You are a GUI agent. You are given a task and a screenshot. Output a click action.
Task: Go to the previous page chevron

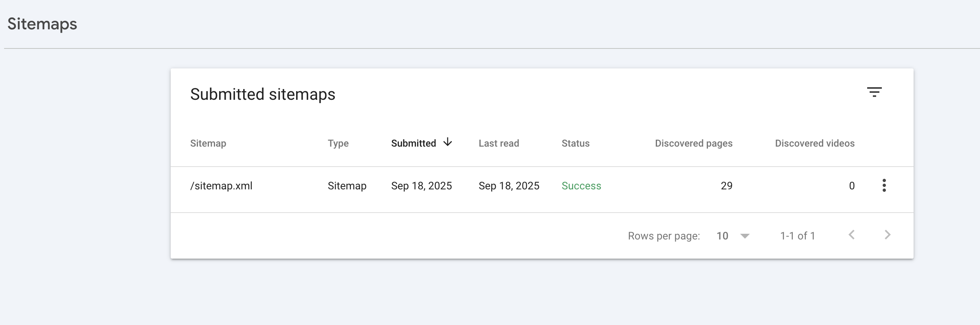(x=851, y=235)
